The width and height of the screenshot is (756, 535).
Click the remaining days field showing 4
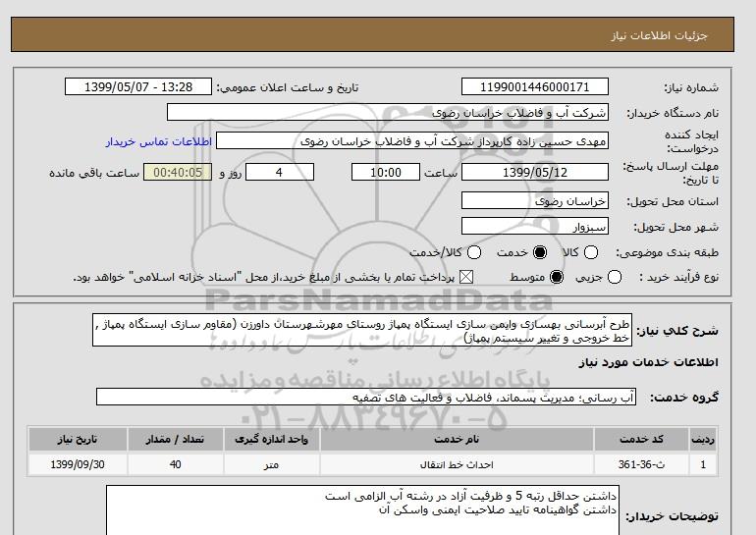(x=280, y=172)
